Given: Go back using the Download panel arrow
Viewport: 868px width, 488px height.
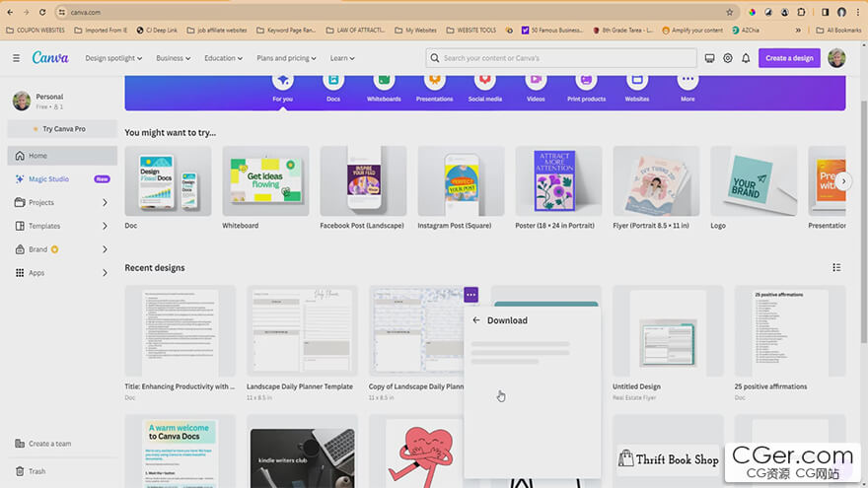Looking at the screenshot, I should click(476, 320).
